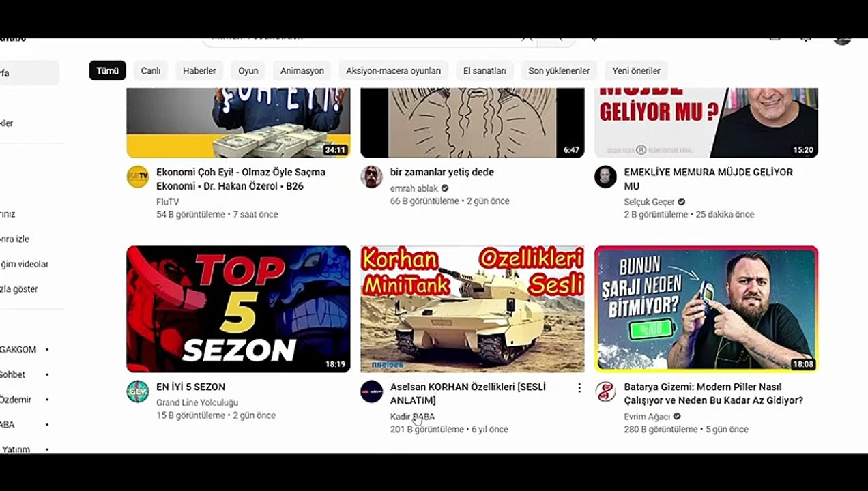Select the Yeni öneriler chip

point(636,70)
